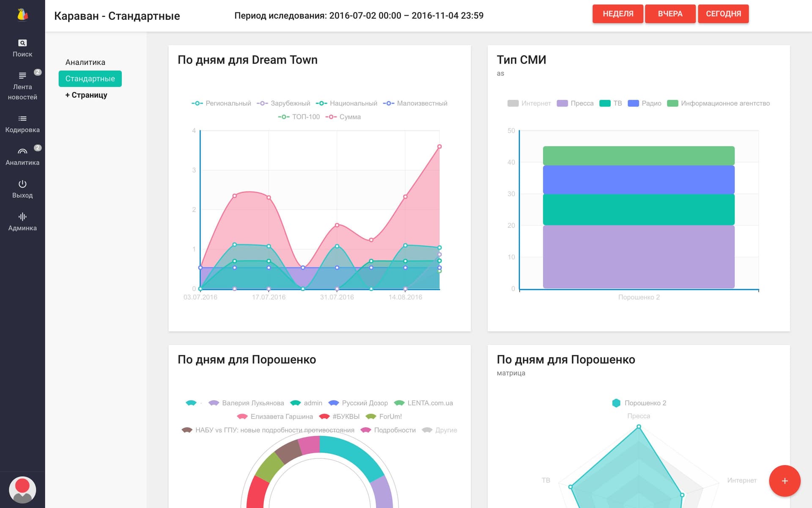Image resolution: width=812 pixels, height=508 pixels.
Task: Open Аналитика sidebar icon
Action: point(22,151)
